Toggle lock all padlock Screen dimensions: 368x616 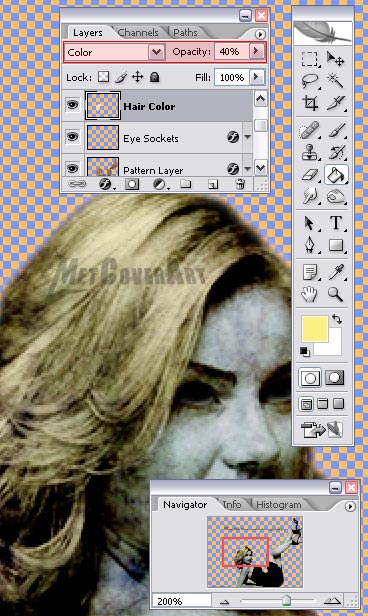point(154,77)
